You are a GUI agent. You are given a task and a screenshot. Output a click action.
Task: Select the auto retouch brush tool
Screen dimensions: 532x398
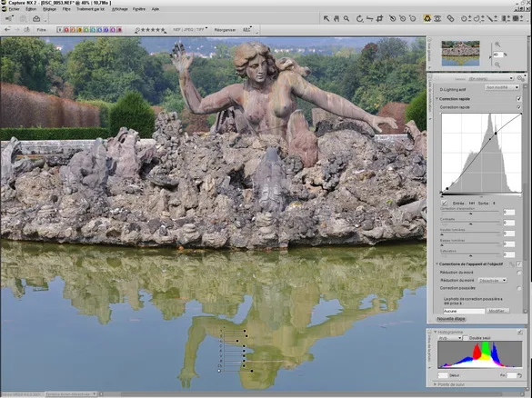(x=450, y=19)
